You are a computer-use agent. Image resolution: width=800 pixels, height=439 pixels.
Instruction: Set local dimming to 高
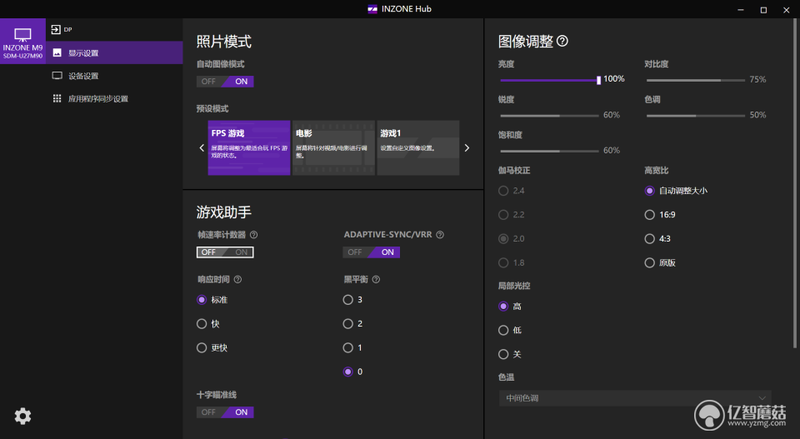click(503, 306)
